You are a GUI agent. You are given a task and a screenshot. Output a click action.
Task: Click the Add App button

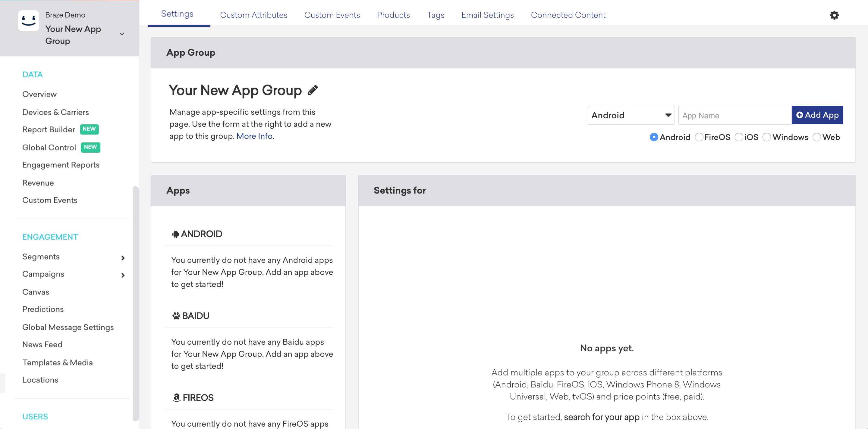point(817,115)
